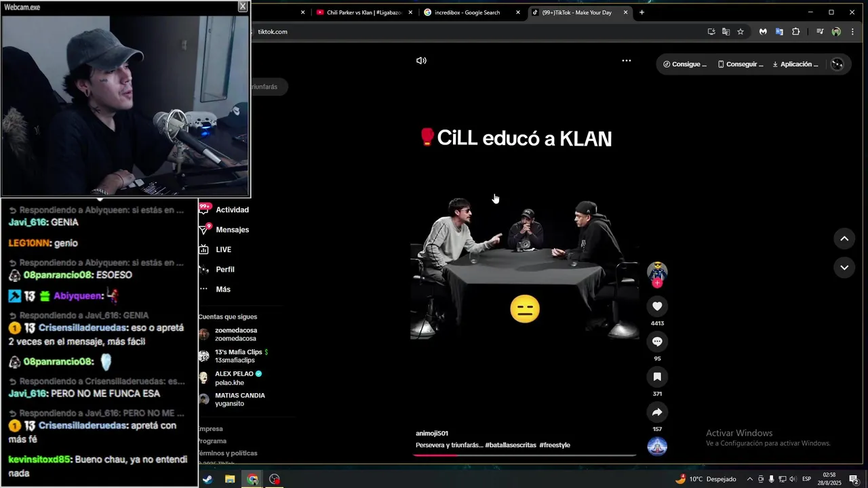Go to next video with down chevron

click(844, 268)
